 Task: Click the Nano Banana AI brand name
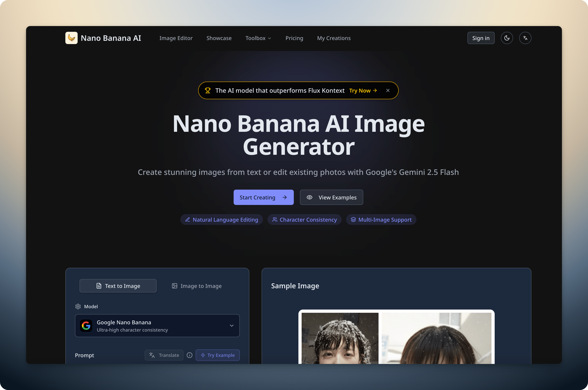click(x=111, y=38)
